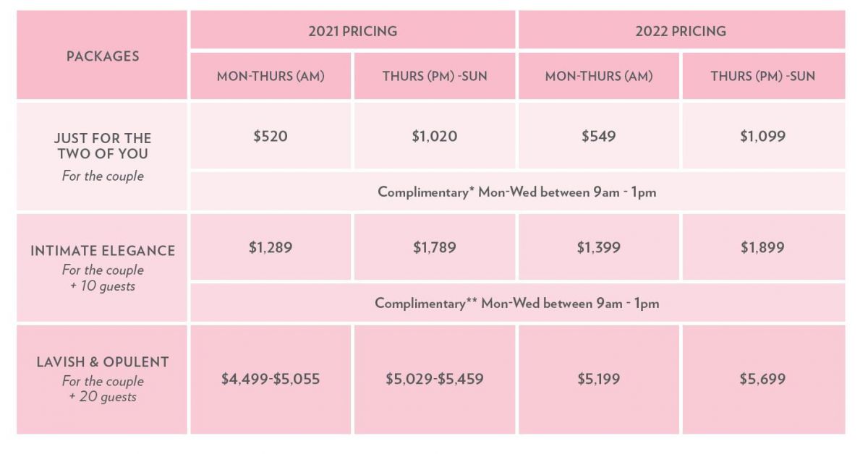Select the Intimate Elegance package cell
The width and height of the screenshot is (868, 454).
click(102, 267)
